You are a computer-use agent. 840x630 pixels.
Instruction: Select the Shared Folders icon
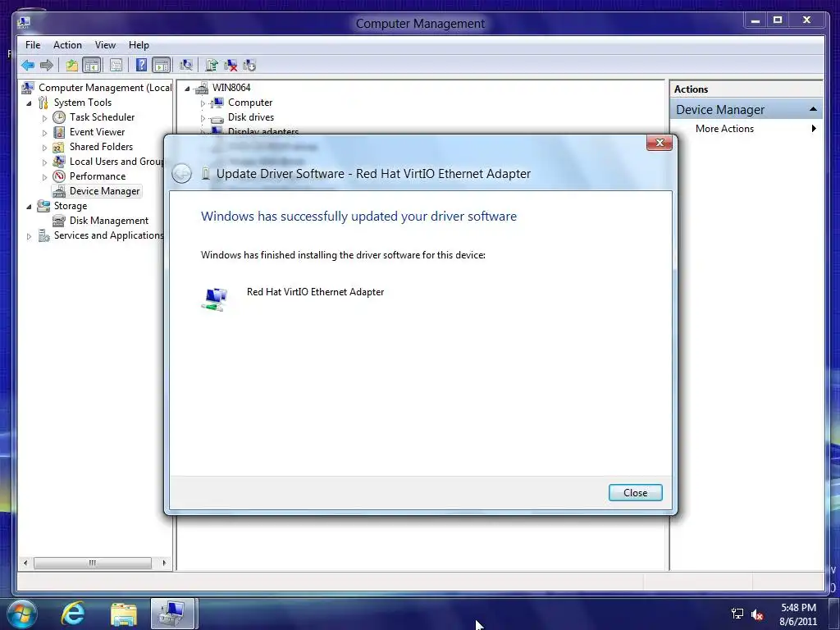pos(59,147)
